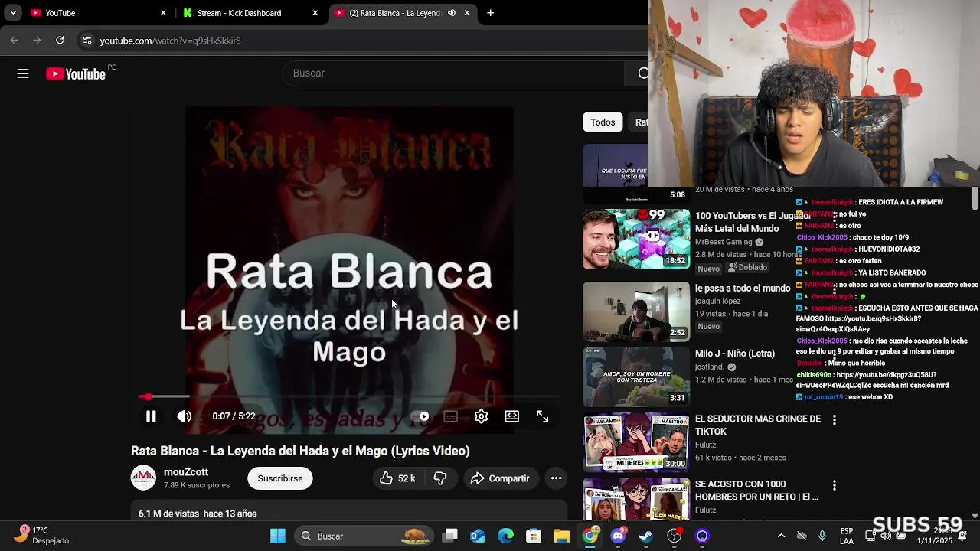This screenshot has width=980, height=551.
Task: Switch video to theater mode
Action: pyautogui.click(x=511, y=416)
